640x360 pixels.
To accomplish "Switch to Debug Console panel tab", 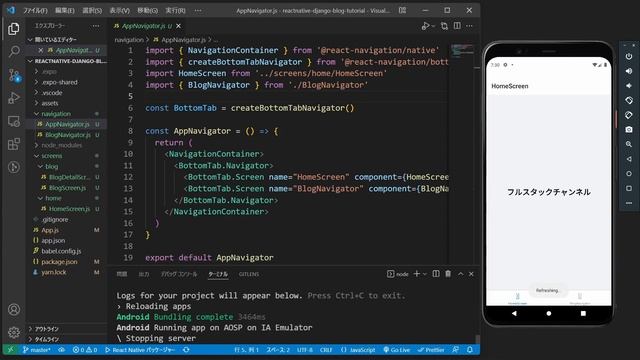I will pyautogui.click(x=179, y=274).
